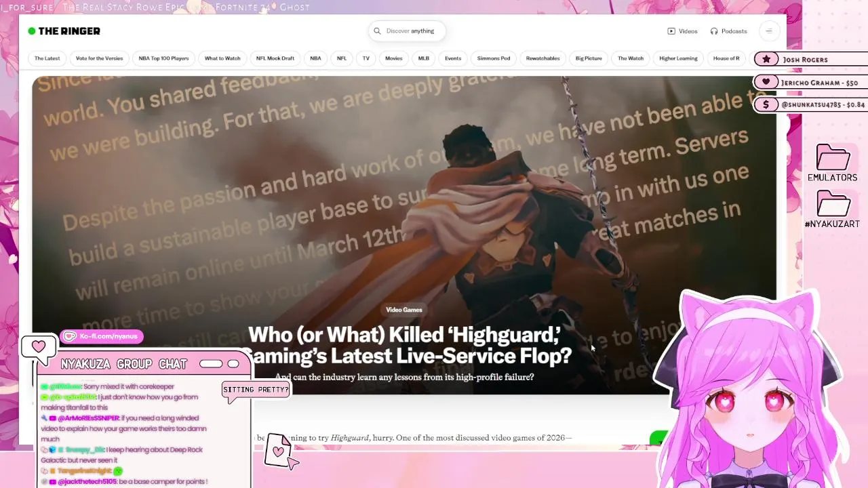Open the Videos link
Image resolution: width=868 pixels, height=488 pixels.
coord(682,31)
